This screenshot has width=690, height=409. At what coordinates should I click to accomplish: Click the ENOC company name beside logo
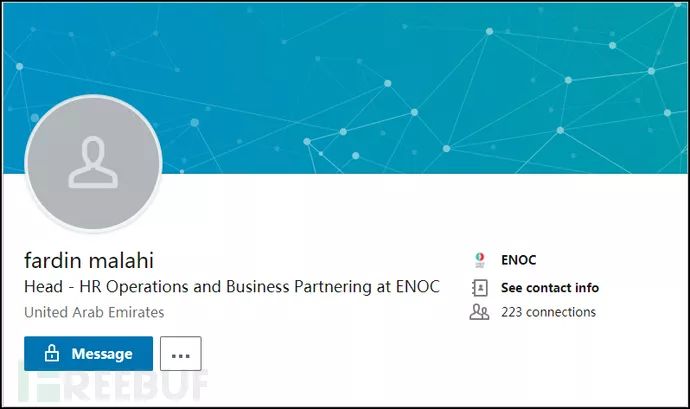(519, 260)
